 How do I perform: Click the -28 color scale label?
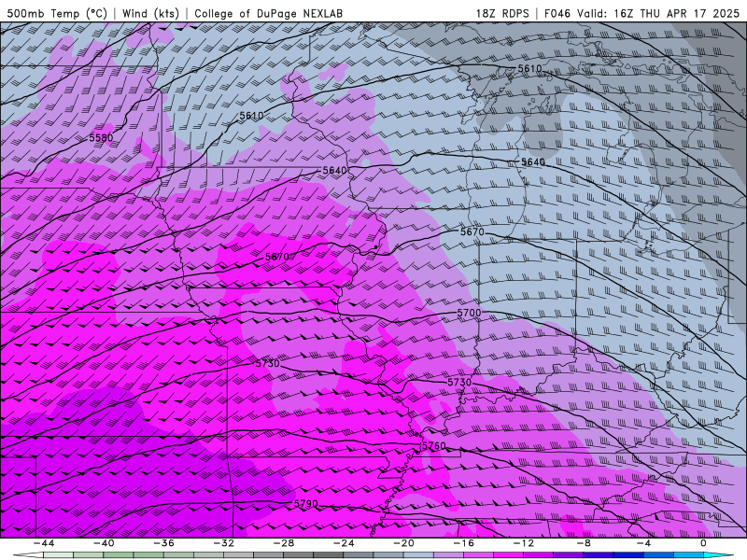tap(284, 543)
